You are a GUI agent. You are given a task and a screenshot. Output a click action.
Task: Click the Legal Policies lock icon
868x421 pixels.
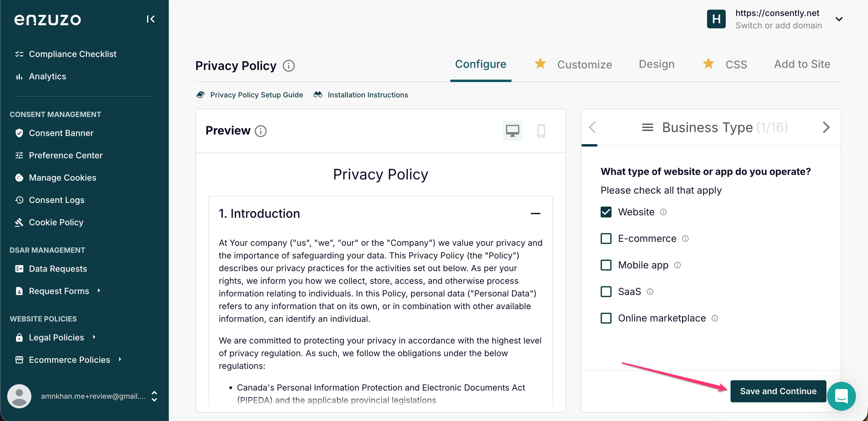(19, 337)
